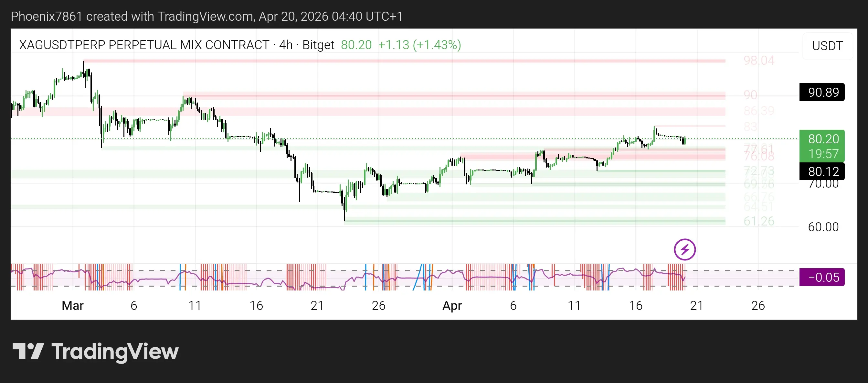
Task: Click the green 80.20 current price label
Action: 821,139
